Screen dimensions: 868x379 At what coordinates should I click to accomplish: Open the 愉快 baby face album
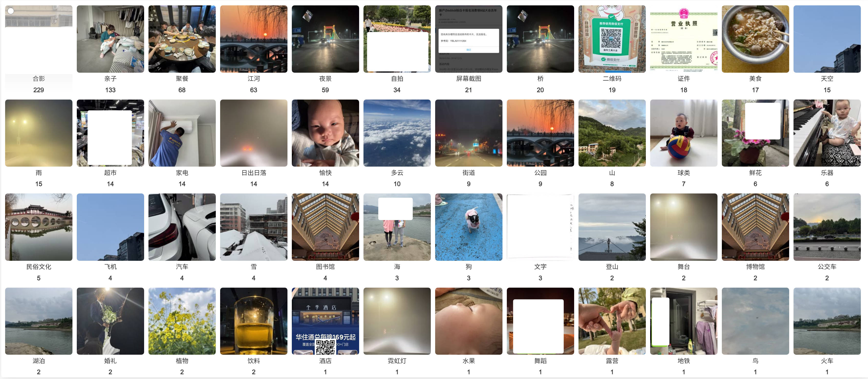(x=325, y=133)
